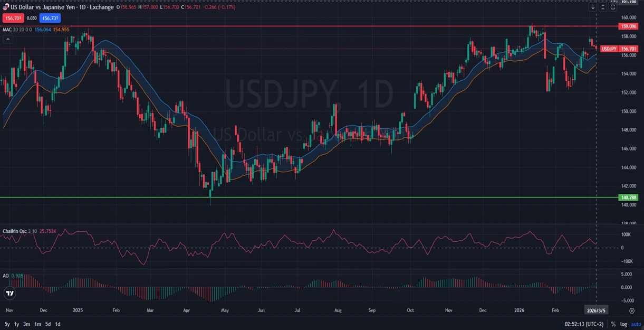
Task: Click the blue buy price 156.731 button
Action: click(50, 18)
